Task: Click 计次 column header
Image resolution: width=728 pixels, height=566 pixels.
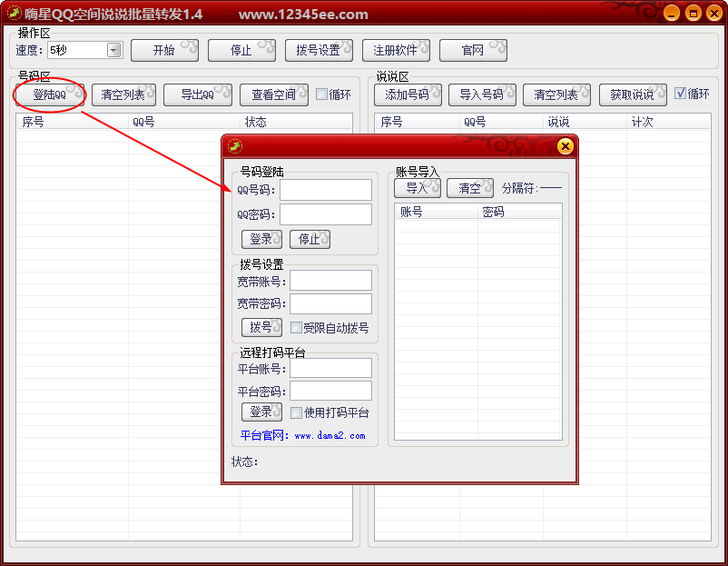Action: coord(668,122)
